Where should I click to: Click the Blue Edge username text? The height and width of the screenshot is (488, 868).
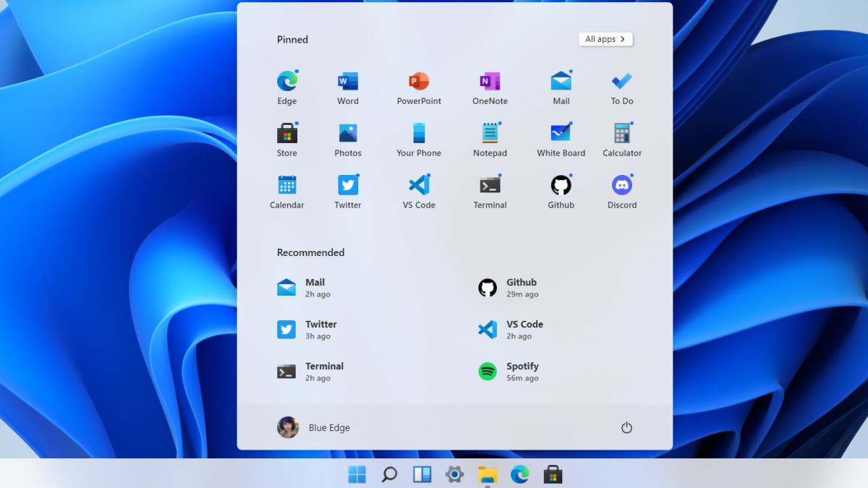tap(329, 428)
